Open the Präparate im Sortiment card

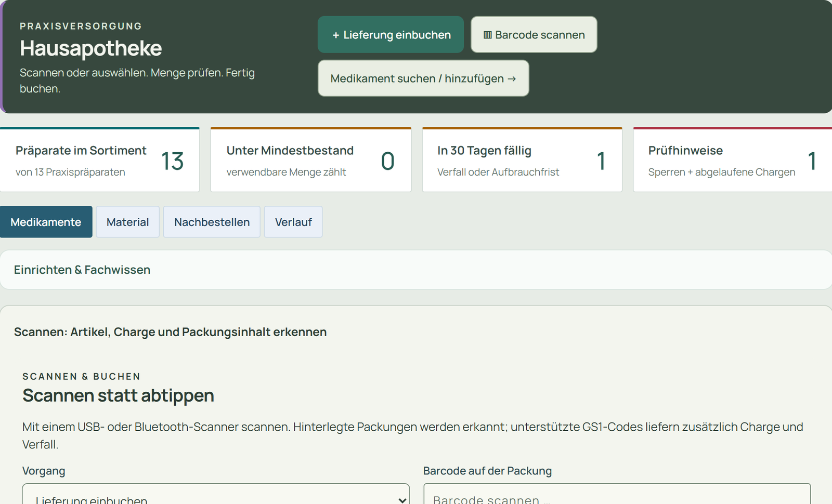pos(100,160)
